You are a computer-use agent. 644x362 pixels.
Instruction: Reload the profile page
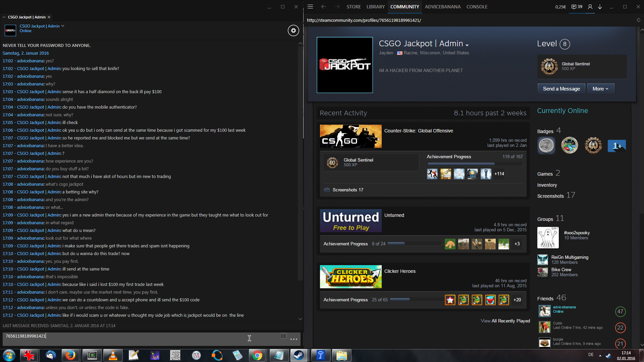pyautogui.click(x=638, y=20)
